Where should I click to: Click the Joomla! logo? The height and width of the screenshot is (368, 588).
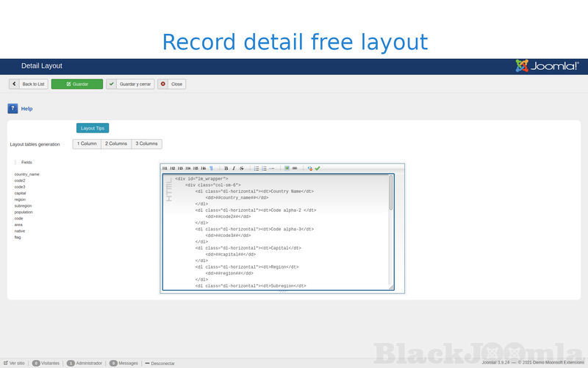pyautogui.click(x=548, y=66)
